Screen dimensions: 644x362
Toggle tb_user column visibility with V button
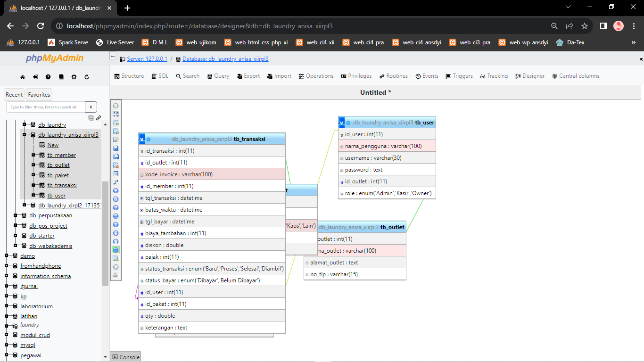point(342,123)
